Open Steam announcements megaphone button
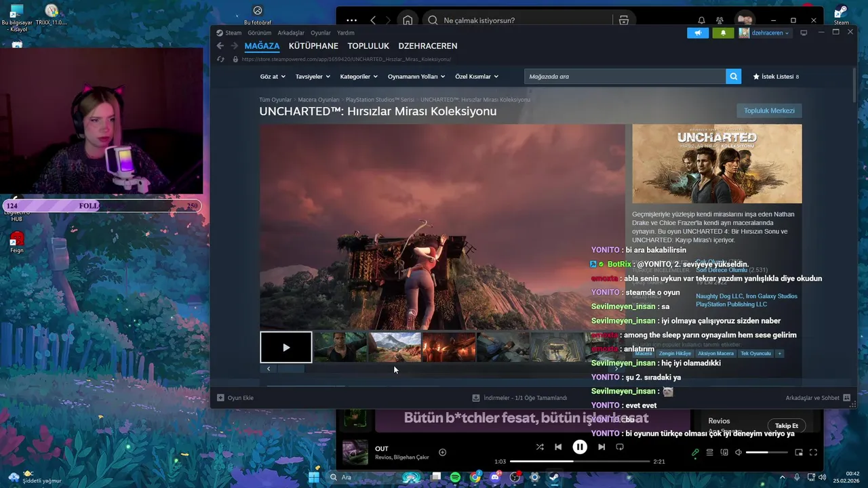868x488 pixels. (698, 33)
